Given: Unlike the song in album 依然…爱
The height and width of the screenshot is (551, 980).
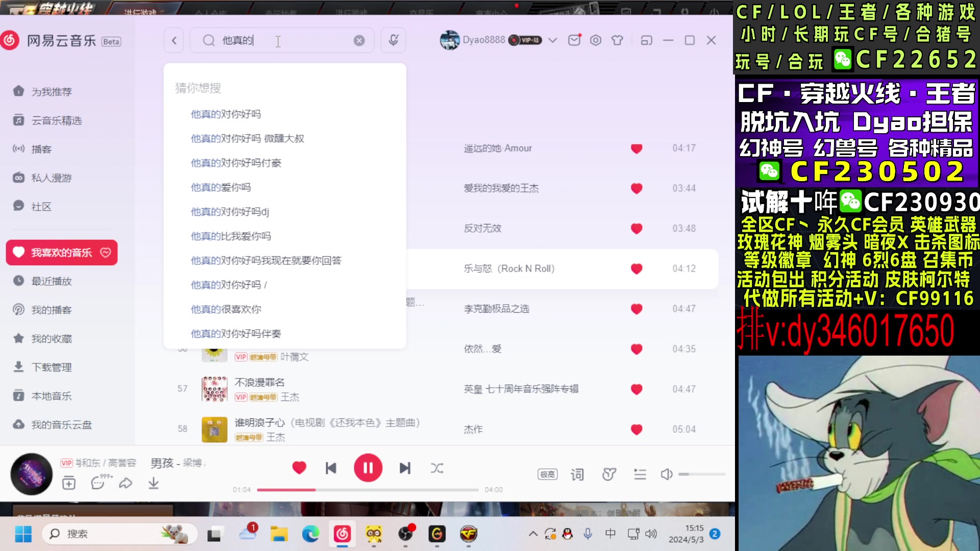Looking at the screenshot, I should point(636,349).
